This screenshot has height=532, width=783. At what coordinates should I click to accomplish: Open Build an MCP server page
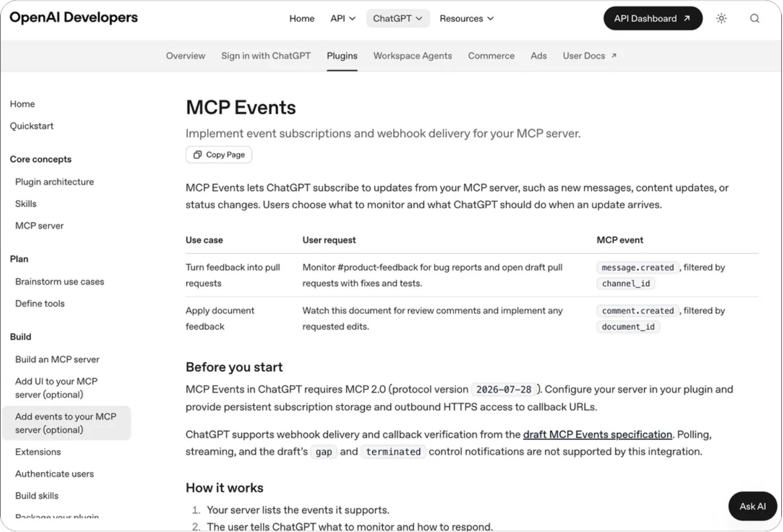(x=57, y=359)
